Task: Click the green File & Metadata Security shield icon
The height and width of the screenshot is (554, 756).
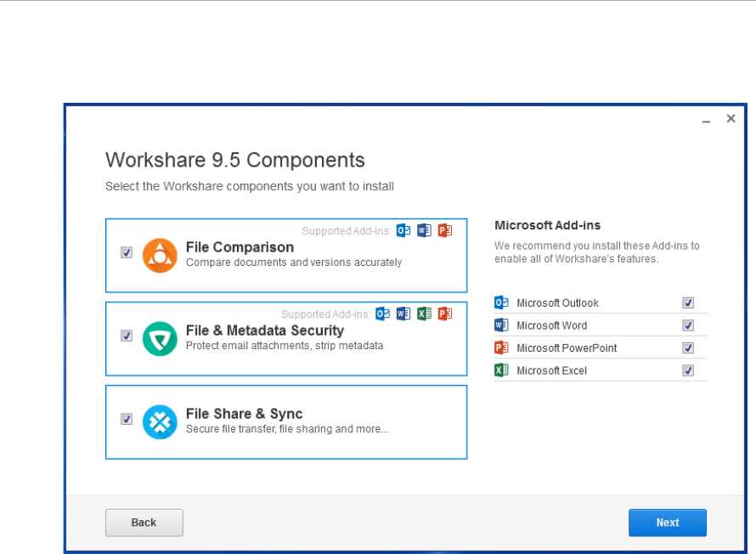Action: pyautogui.click(x=160, y=339)
